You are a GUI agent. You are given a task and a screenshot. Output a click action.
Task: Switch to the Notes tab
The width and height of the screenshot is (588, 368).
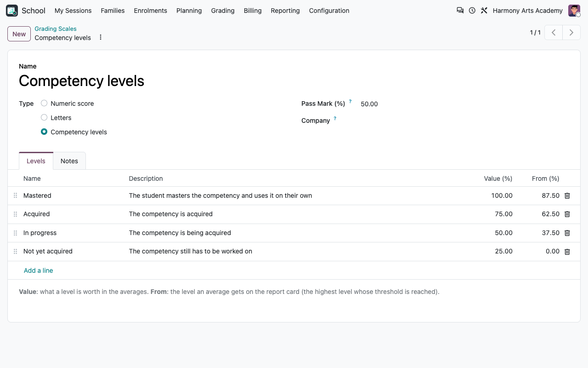point(69,161)
